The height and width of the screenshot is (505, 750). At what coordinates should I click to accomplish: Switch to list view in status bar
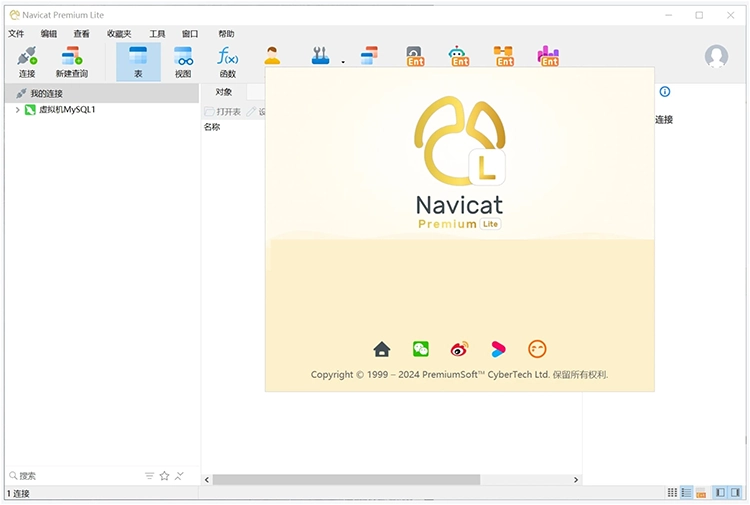pyautogui.click(x=686, y=493)
